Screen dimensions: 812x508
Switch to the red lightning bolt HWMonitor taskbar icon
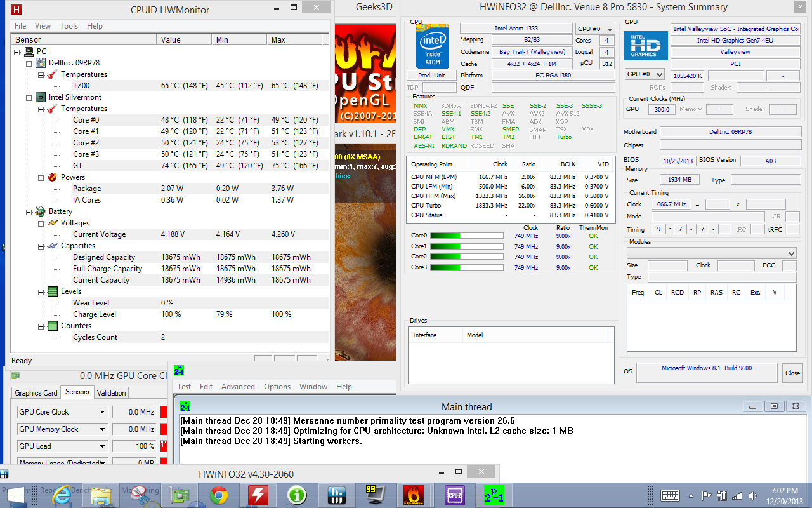(259, 495)
